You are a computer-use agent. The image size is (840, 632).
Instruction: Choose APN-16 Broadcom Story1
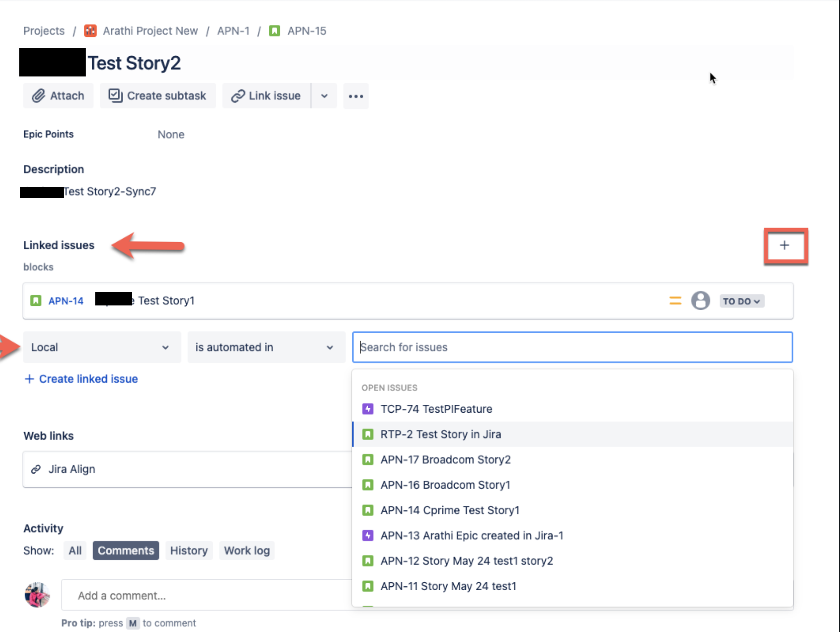coord(572,485)
